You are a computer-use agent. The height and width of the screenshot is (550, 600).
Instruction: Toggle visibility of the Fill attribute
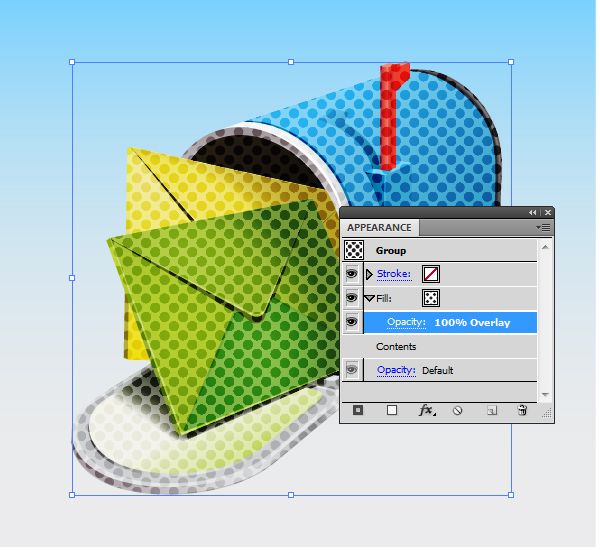click(353, 298)
